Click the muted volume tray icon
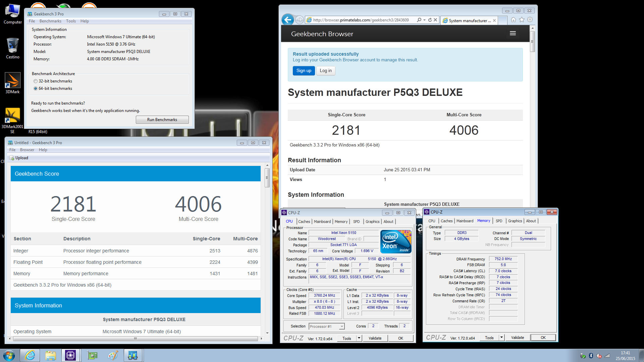 click(599, 356)
